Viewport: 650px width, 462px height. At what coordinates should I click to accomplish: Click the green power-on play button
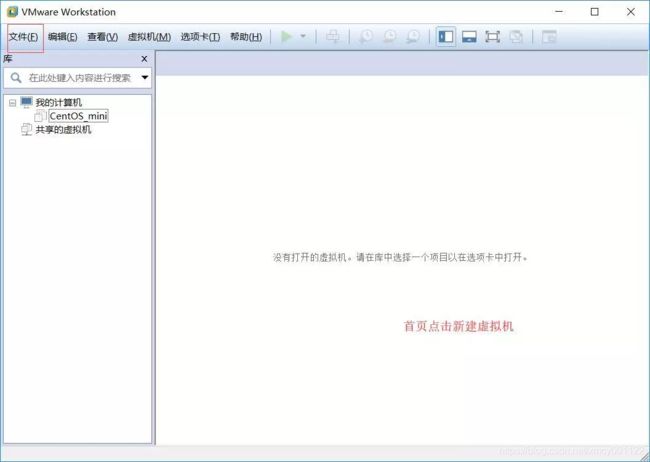coord(286,36)
